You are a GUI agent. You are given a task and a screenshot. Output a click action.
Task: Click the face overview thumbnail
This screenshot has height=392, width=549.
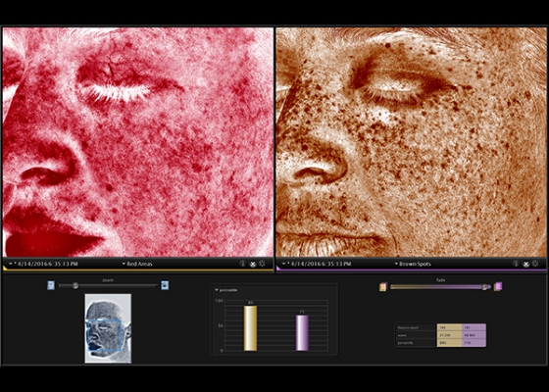tap(108, 328)
